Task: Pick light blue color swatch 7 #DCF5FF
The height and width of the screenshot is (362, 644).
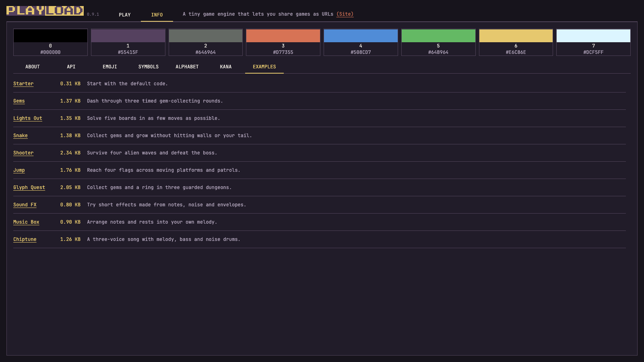Action: [x=593, y=42]
